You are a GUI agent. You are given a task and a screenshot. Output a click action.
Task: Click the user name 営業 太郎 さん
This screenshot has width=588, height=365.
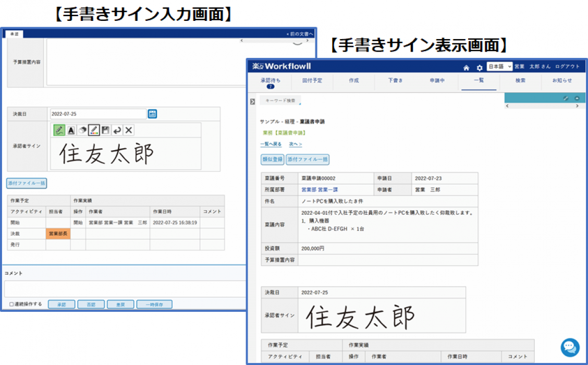(533, 66)
